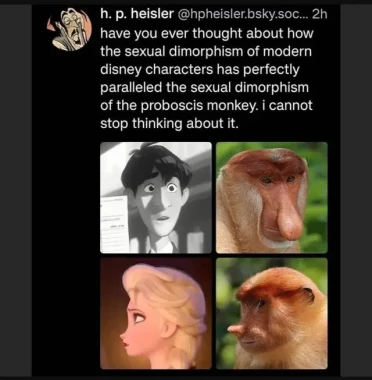Open the large-nosed male proboscis monkey photo

point(272,198)
